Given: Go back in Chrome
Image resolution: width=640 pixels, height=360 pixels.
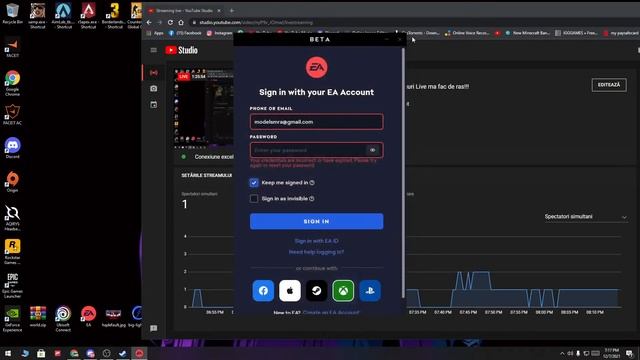Looking at the screenshot, I should click(149, 22).
